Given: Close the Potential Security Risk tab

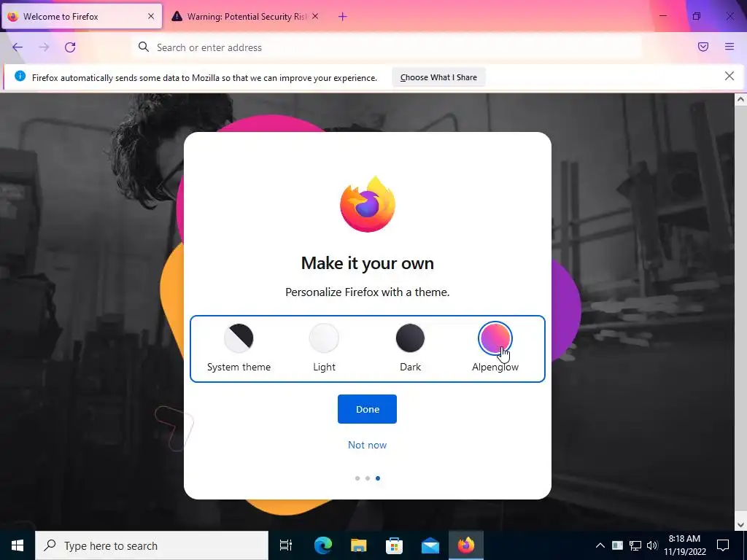Looking at the screenshot, I should tap(315, 16).
